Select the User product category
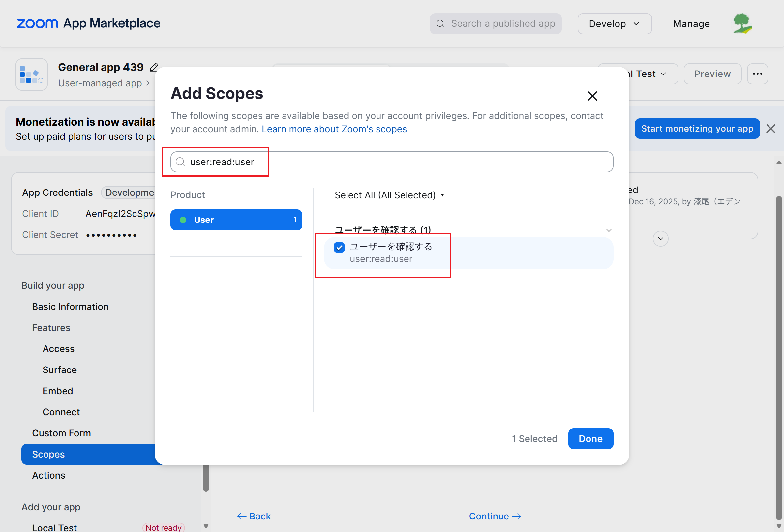The width and height of the screenshot is (784, 532). (x=236, y=220)
